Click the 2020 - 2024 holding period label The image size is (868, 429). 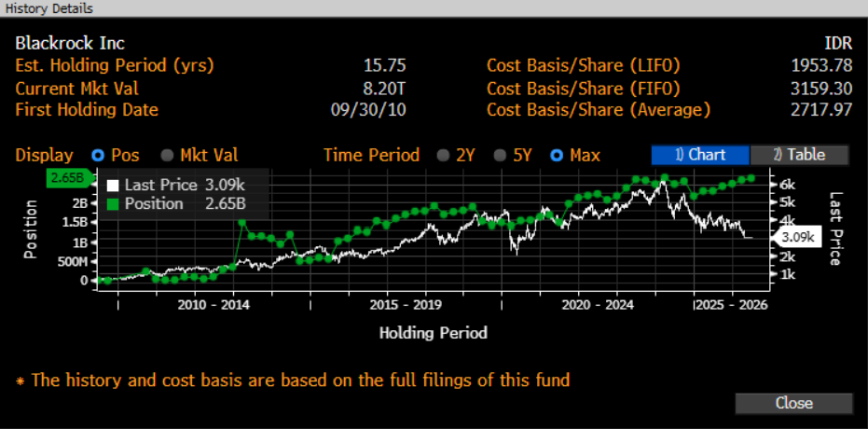598,305
